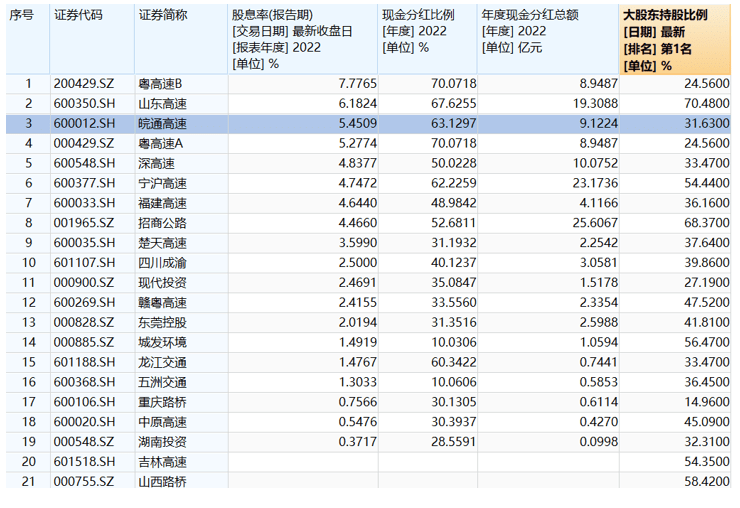The image size is (740, 508).
Task: Select the name 赣粤高速
Action: [x=163, y=303]
